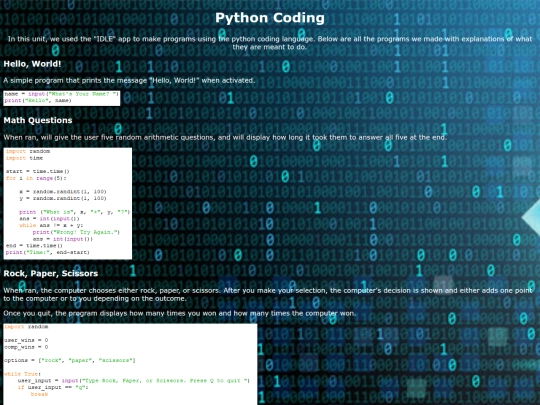Click the Hello, World! section heading
The image size is (540, 405).
tap(32, 64)
